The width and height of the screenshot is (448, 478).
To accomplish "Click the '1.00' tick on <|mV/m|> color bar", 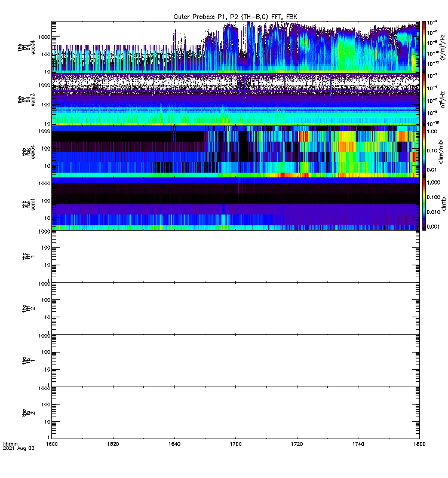I will pos(432,131).
